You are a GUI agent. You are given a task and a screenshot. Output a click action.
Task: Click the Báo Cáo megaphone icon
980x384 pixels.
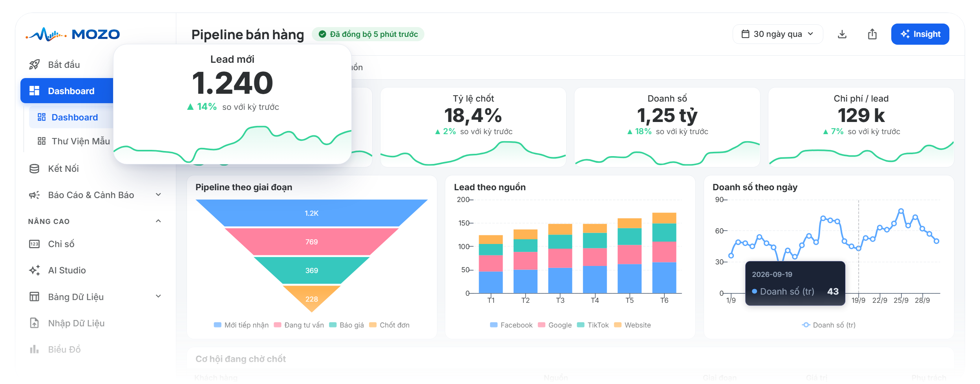(35, 195)
